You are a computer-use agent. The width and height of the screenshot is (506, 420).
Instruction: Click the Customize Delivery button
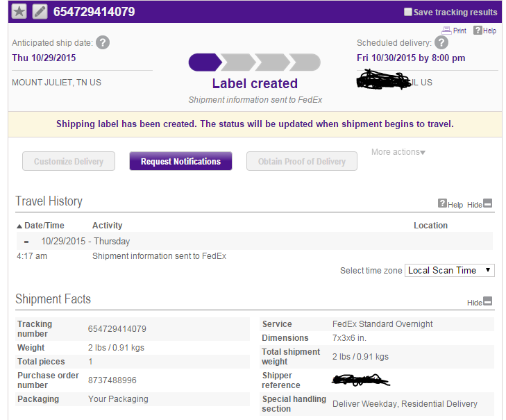coord(69,161)
